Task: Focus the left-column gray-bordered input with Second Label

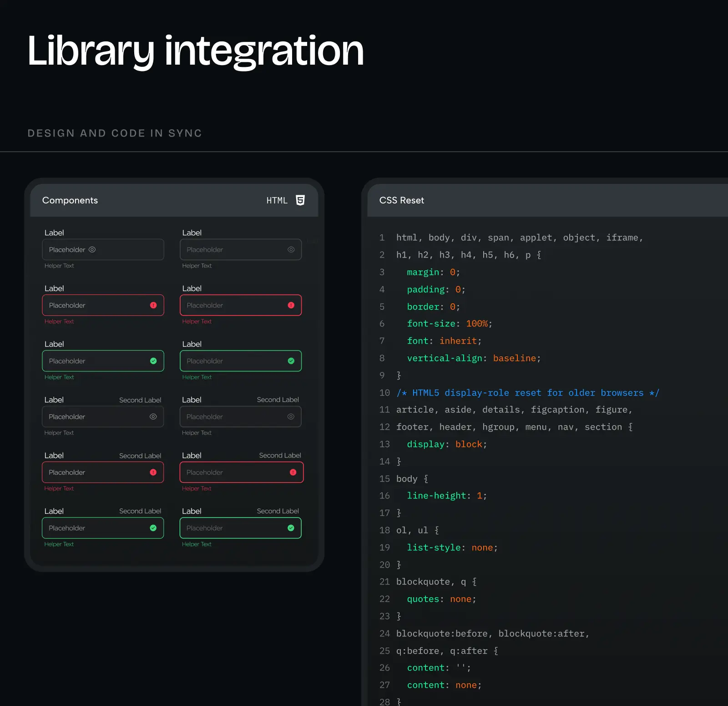Action: (x=103, y=416)
